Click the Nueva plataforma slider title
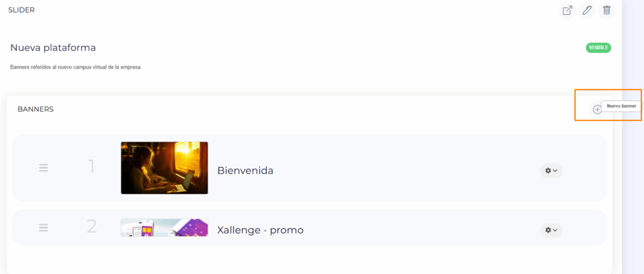This screenshot has height=274, width=644. (53, 48)
